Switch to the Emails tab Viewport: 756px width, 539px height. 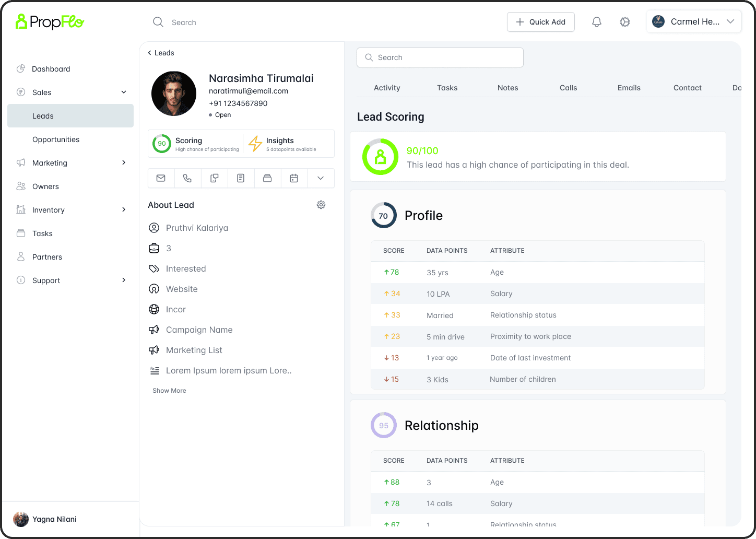click(x=629, y=88)
